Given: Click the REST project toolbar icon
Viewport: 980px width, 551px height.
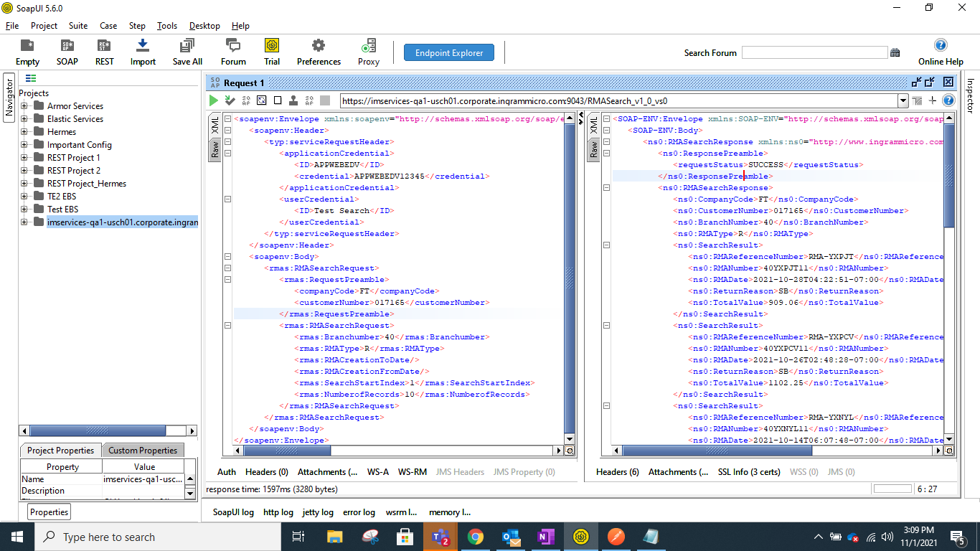Looking at the screenshot, I should pos(105,52).
